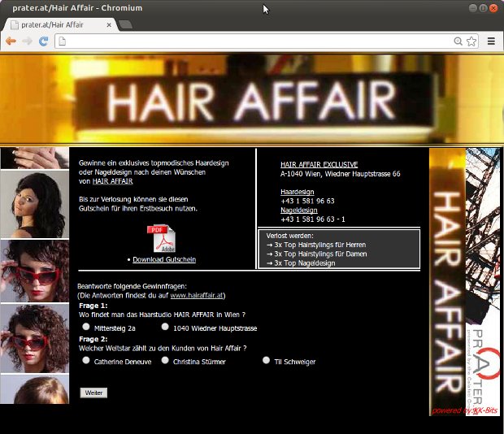Viewport: 504px width, 434px height.
Task: Minimize the Chromium window
Action: pos(472,8)
